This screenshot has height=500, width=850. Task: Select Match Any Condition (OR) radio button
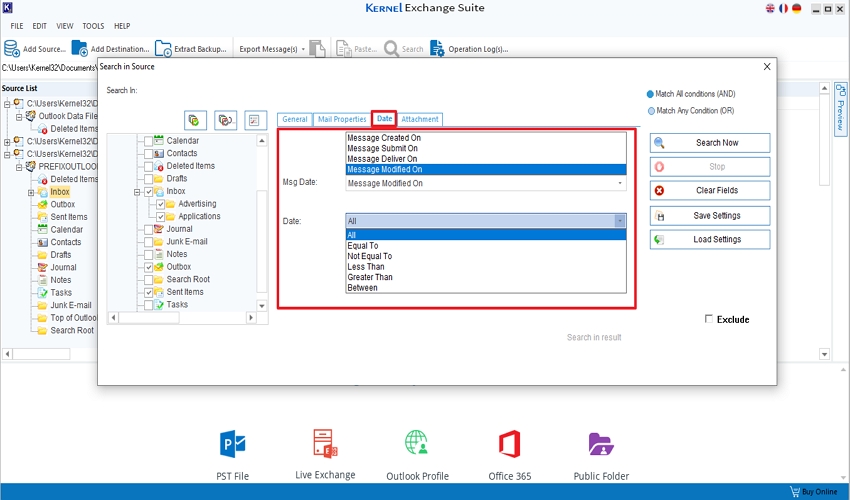click(651, 111)
